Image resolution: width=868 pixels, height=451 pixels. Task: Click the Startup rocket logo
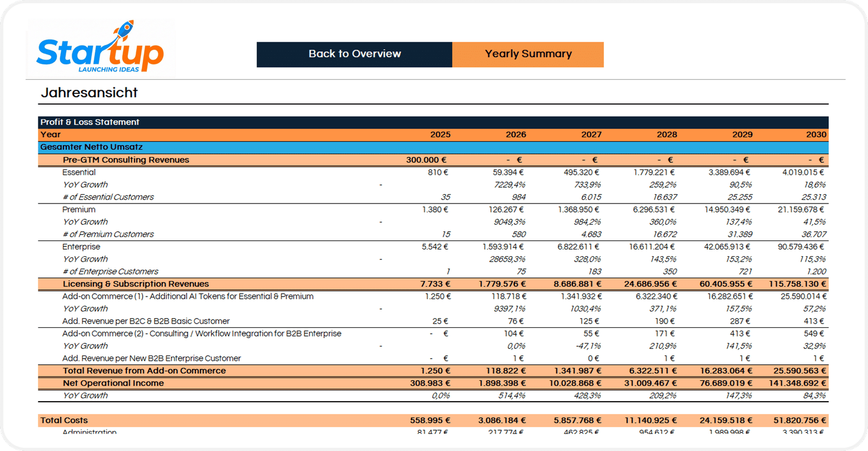(x=100, y=49)
